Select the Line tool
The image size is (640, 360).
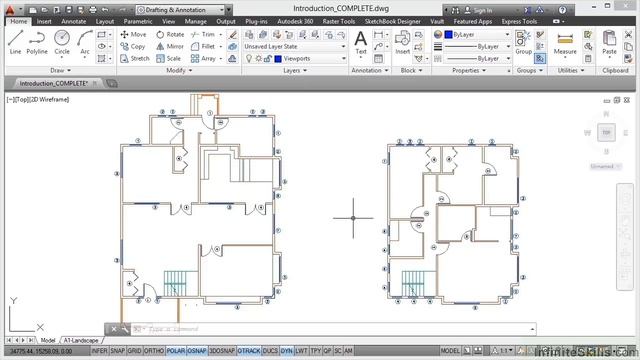click(x=15, y=42)
